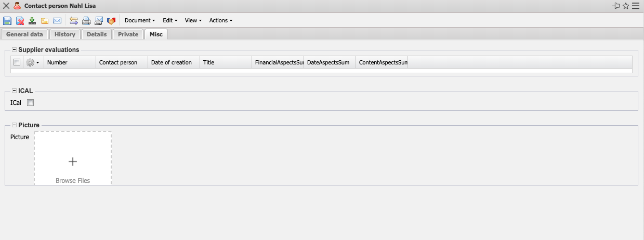Switch to the History tab
644x240 pixels.
tap(65, 34)
